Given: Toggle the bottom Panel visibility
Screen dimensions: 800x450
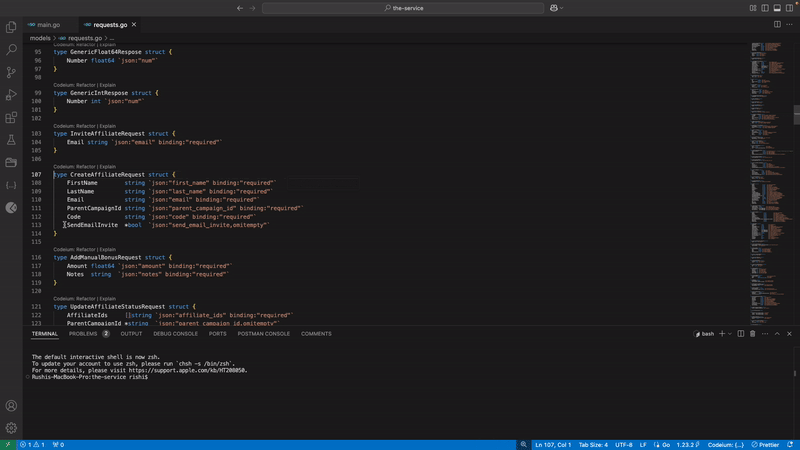Looking at the screenshot, I should [x=777, y=8].
